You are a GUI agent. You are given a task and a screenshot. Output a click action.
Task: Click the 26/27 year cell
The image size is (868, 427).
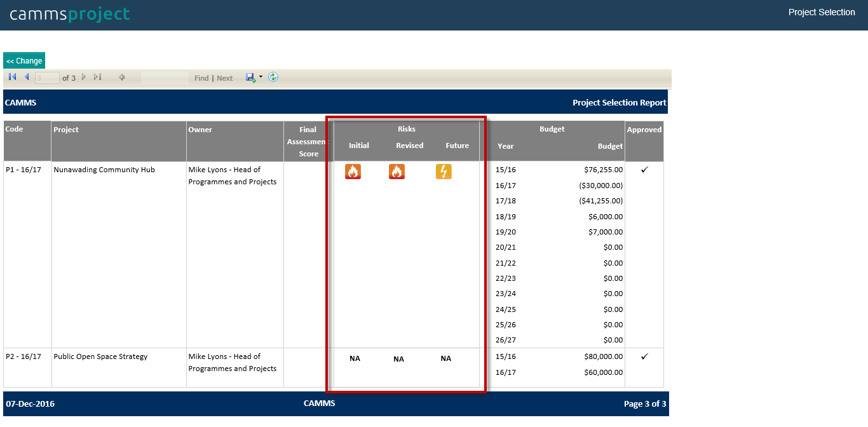point(506,340)
